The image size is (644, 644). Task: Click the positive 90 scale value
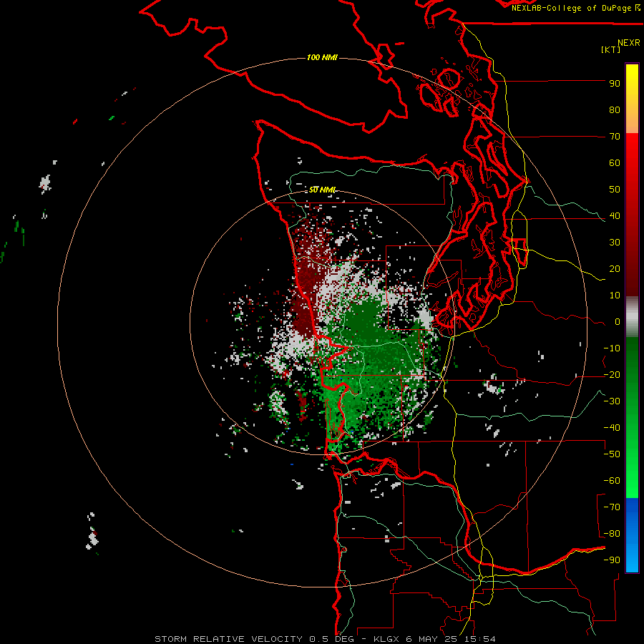(615, 84)
